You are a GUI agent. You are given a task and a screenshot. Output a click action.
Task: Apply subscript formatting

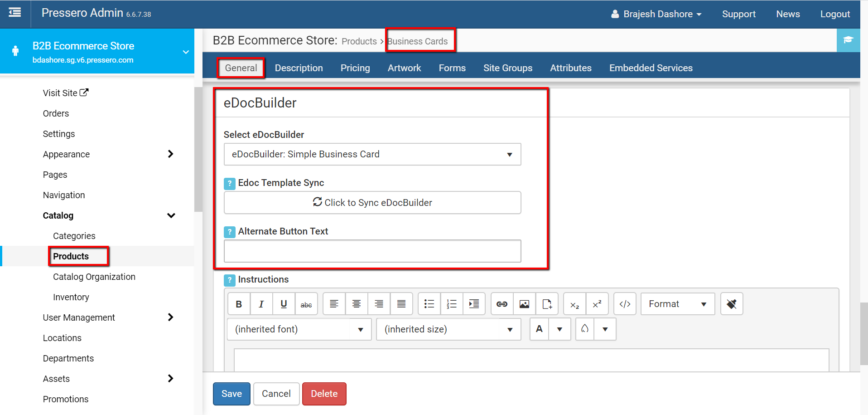point(575,304)
